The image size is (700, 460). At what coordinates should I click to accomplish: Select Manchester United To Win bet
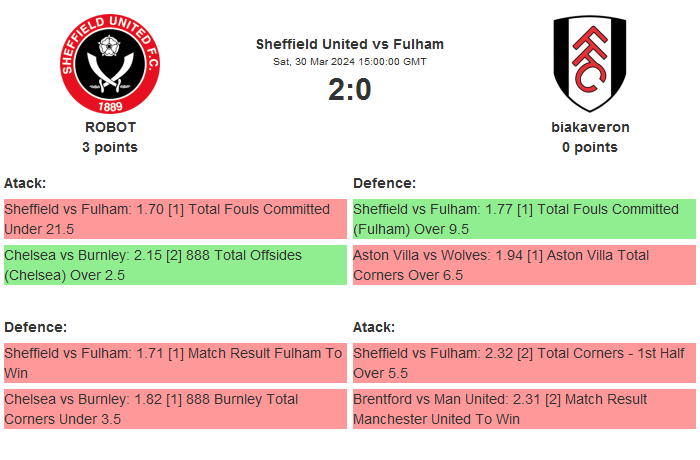524,408
